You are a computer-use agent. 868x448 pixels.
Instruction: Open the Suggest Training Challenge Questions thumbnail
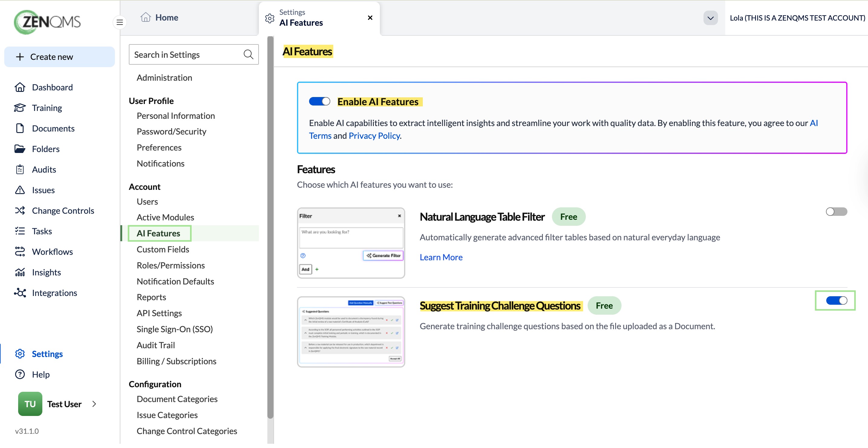tap(351, 332)
